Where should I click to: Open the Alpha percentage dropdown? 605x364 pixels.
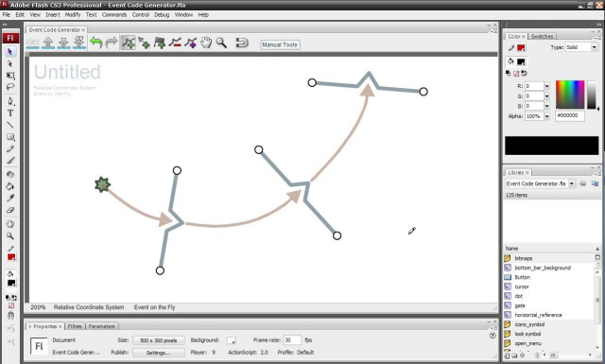pos(546,116)
